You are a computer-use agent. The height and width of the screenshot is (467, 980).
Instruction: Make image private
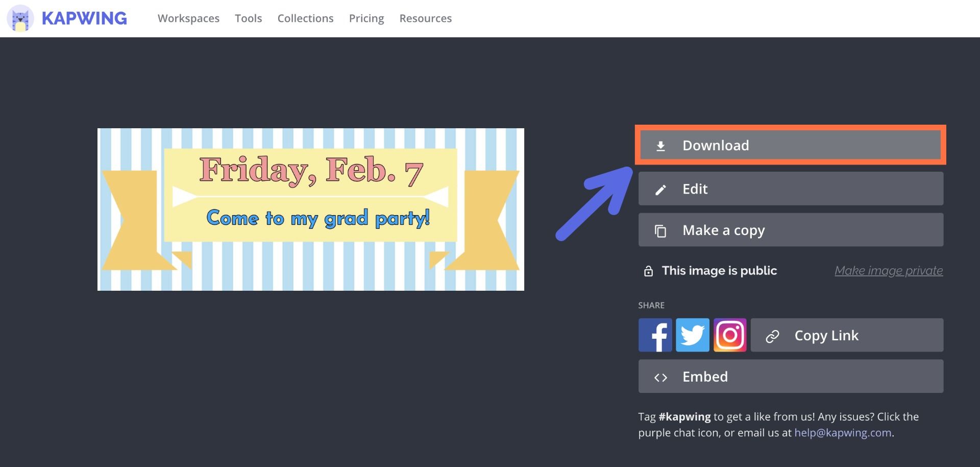pos(888,271)
